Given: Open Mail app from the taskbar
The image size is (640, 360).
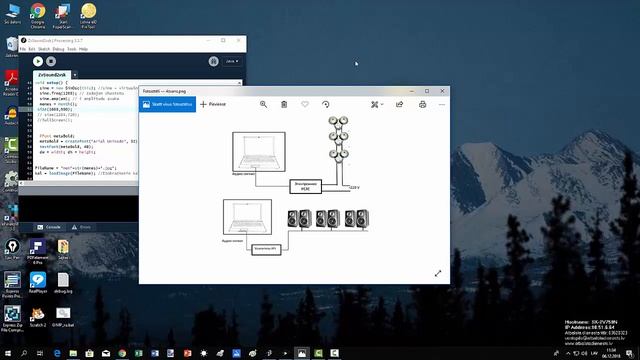Looking at the screenshot, I should pyautogui.click(x=106, y=353).
